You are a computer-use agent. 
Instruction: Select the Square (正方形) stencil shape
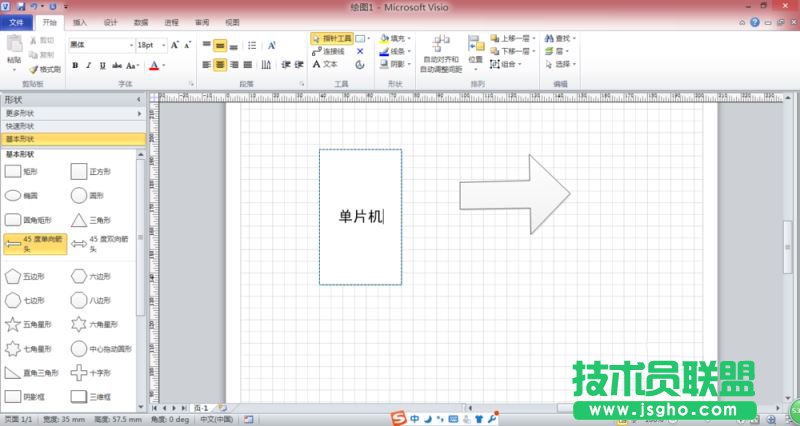[90, 171]
